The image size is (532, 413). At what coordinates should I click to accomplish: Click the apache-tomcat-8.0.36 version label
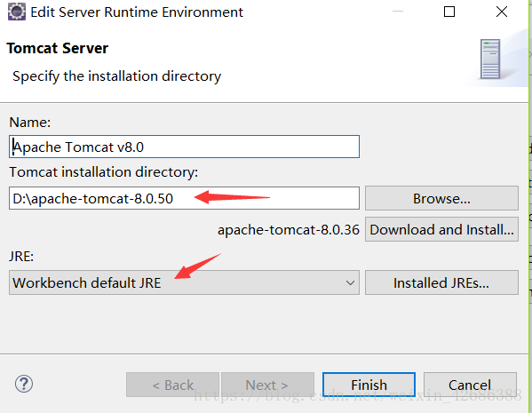pos(289,230)
